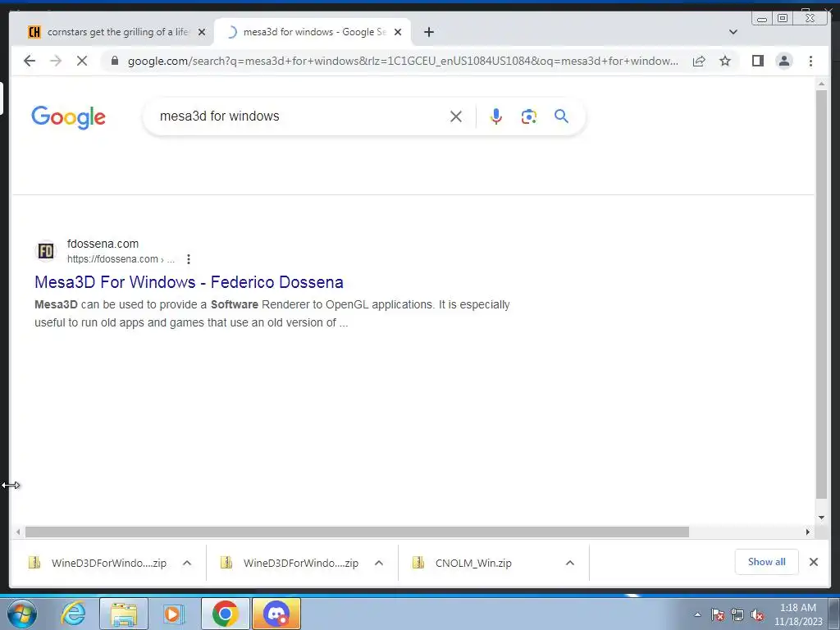
Task: Open the muted volume tray icon
Action: (x=757, y=614)
